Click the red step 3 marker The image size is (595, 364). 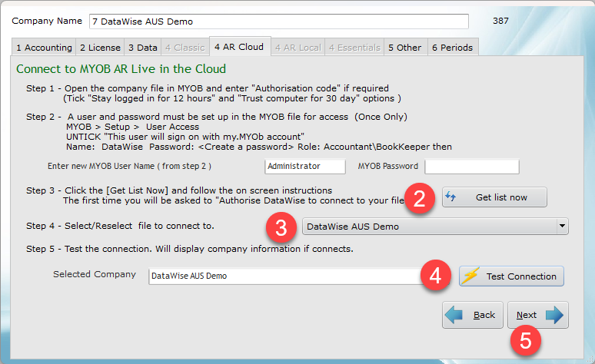[281, 227]
